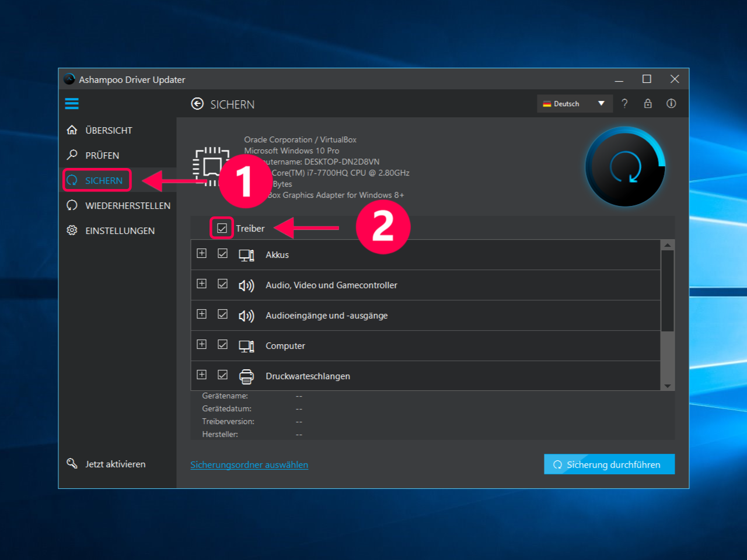The width and height of the screenshot is (747, 560).
Task: Open the Deutsch language dropdown
Action: (x=575, y=104)
